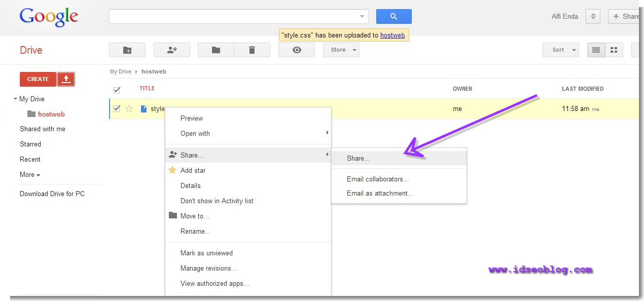Click the Google logo
The width and height of the screenshot is (644, 301).
(x=49, y=17)
